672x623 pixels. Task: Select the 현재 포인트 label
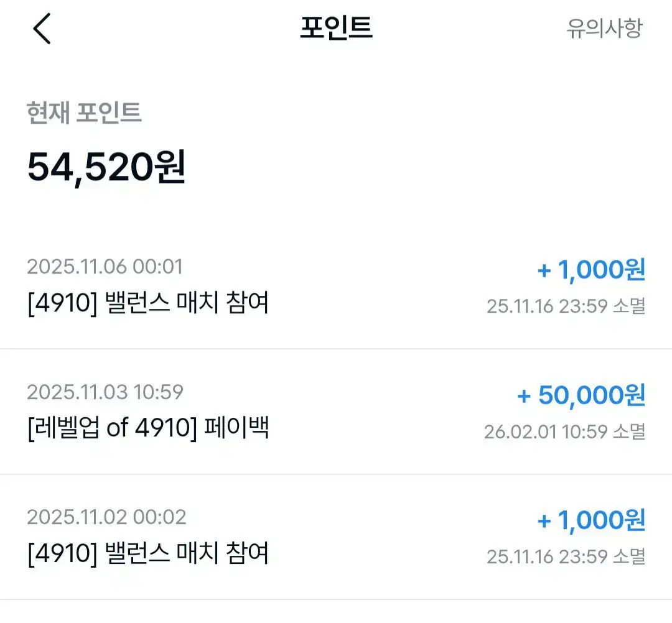[85, 113]
